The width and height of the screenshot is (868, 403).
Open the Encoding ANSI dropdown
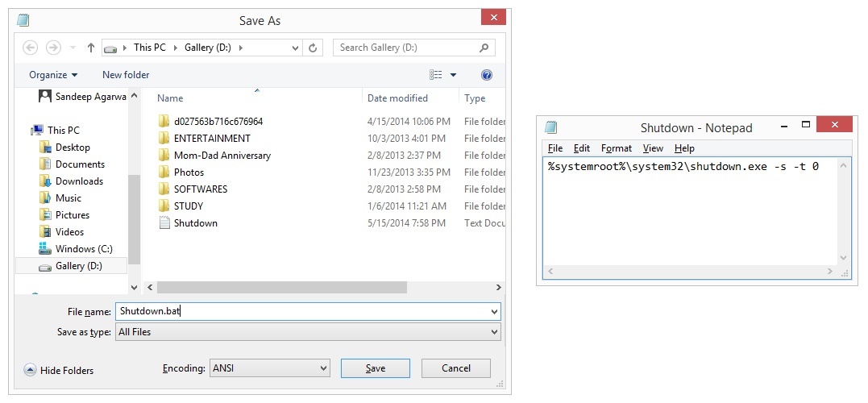pos(270,368)
